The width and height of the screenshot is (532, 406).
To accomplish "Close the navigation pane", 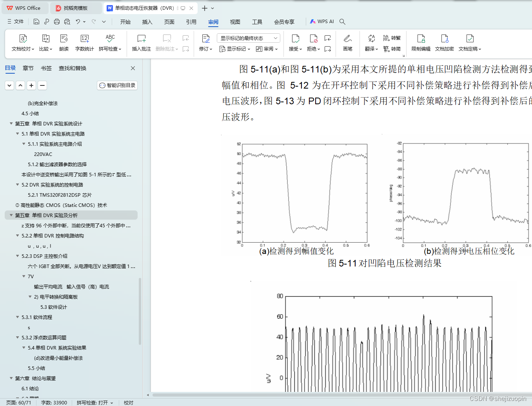I will coord(133,68).
